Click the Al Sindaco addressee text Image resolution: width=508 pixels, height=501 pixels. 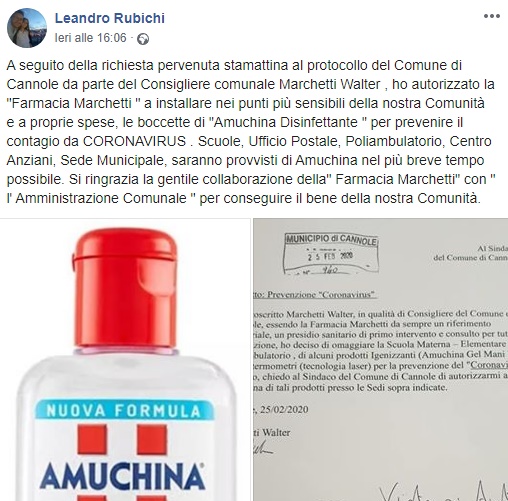point(471,253)
